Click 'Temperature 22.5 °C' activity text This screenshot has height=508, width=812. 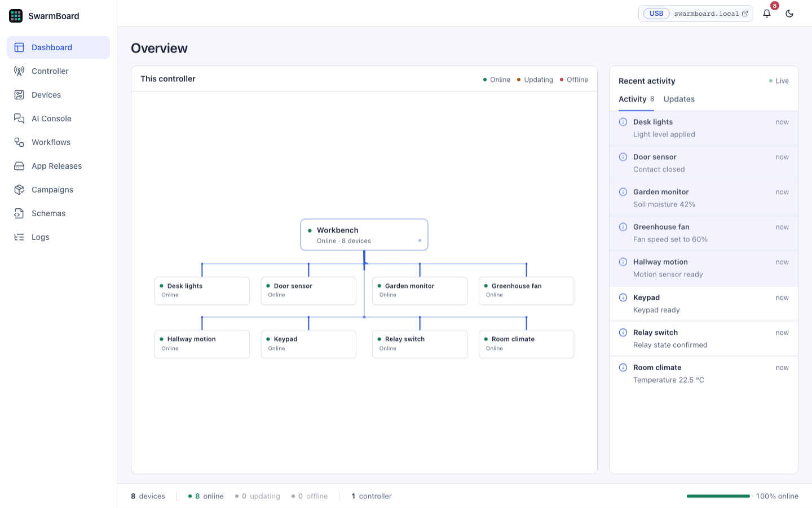pyautogui.click(x=668, y=380)
